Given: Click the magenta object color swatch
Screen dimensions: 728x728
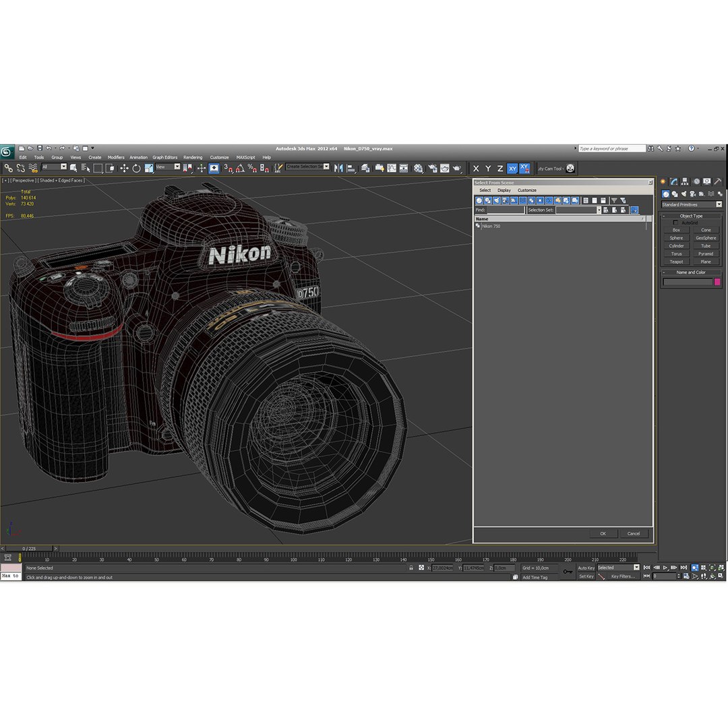Looking at the screenshot, I should pos(717,282).
